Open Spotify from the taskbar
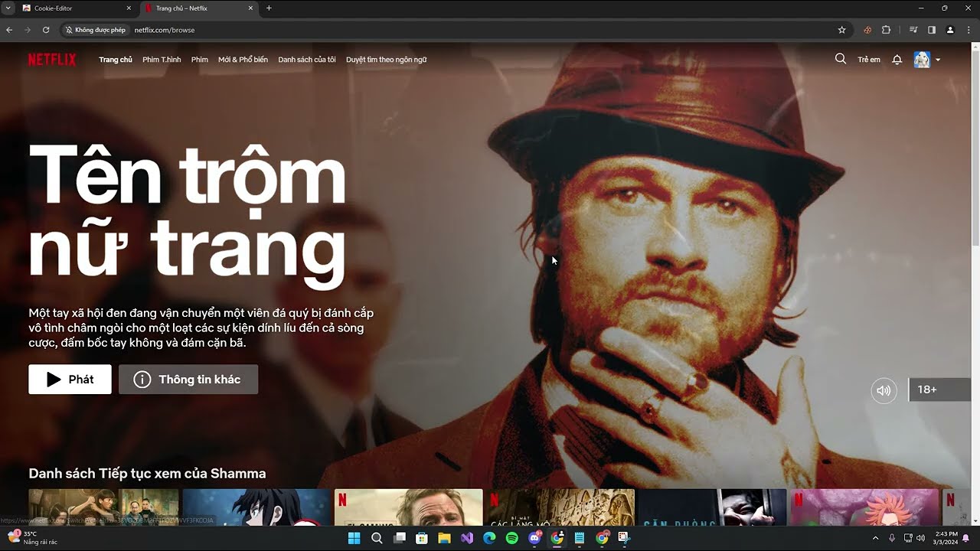 point(512,538)
